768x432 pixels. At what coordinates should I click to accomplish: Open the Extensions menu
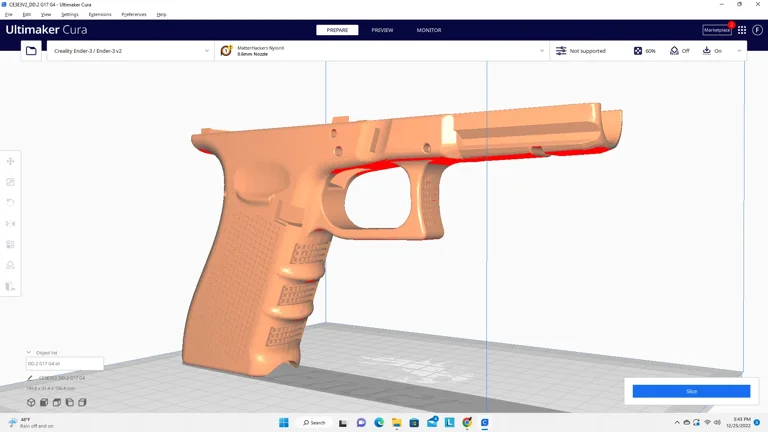[x=100, y=15]
